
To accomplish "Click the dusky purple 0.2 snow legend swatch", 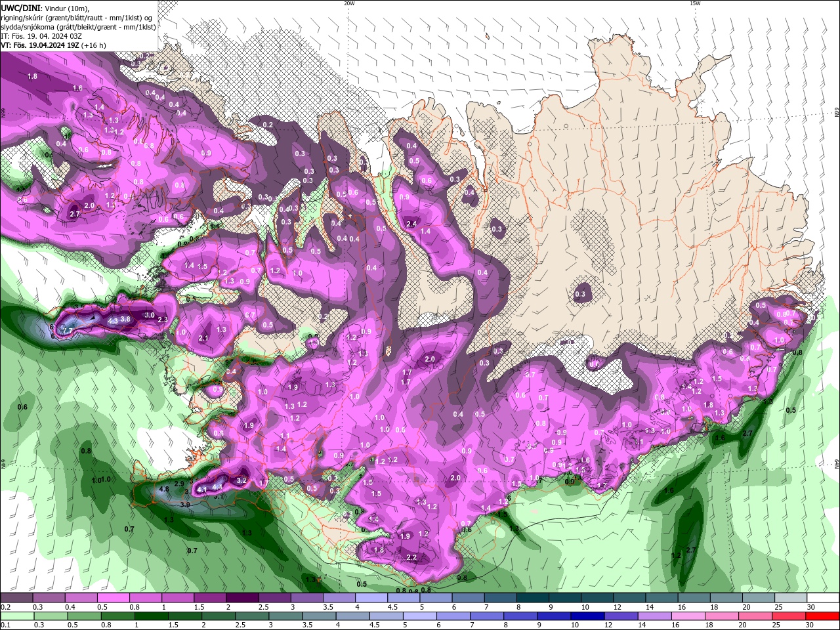I will [16, 598].
